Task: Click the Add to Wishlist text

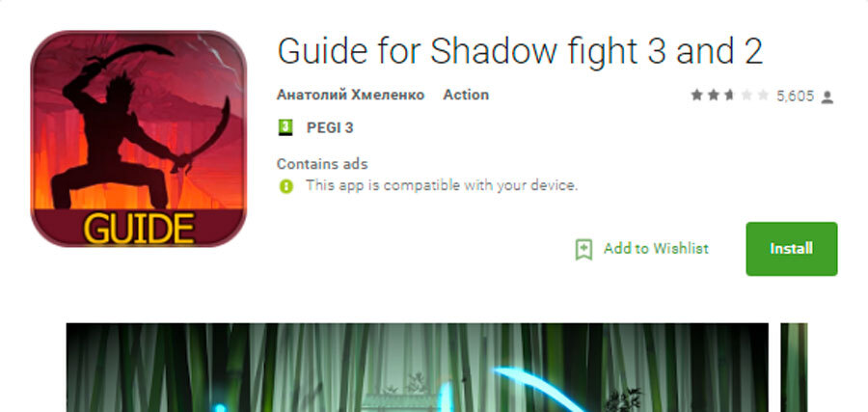Action: point(656,249)
